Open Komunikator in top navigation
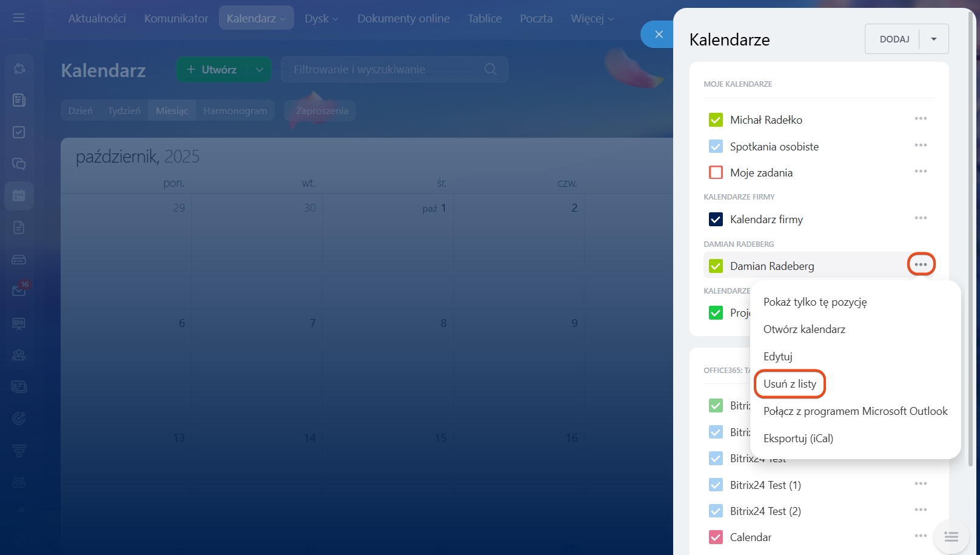This screenshot has height=555, width=980. 176,18
